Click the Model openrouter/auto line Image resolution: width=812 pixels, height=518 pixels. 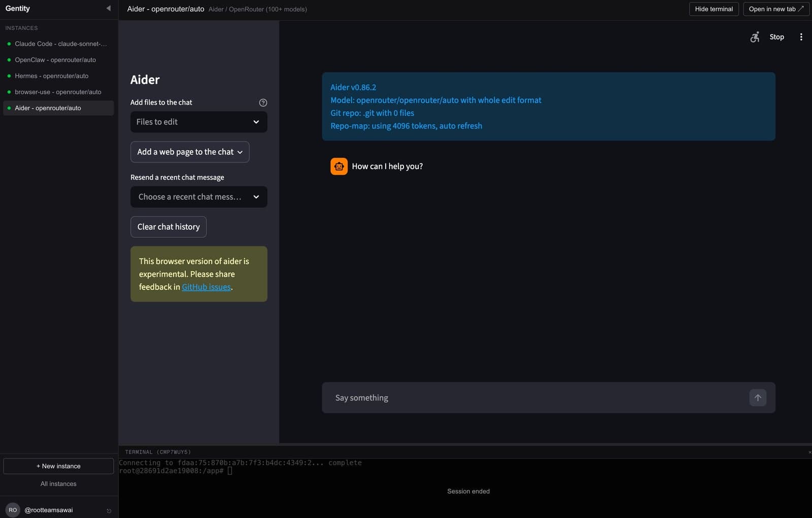(x=436, y=100)
